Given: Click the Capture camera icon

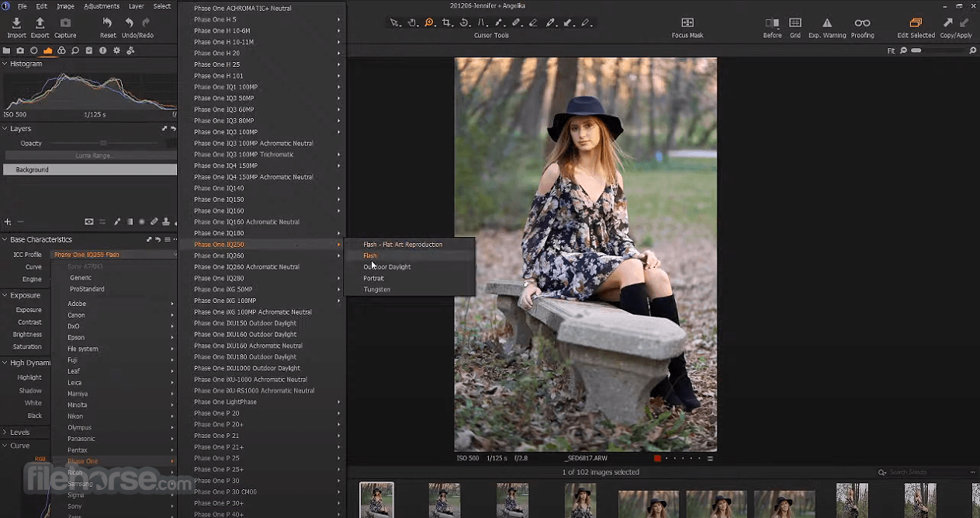Looking at the screenshot, I should (65, 23).
